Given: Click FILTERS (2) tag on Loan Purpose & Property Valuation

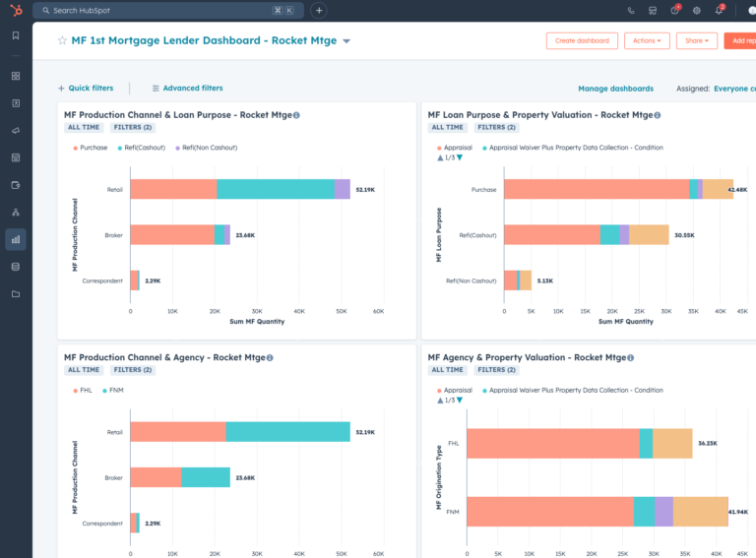Looking at the screenshot, I should [x=496, y=127].
